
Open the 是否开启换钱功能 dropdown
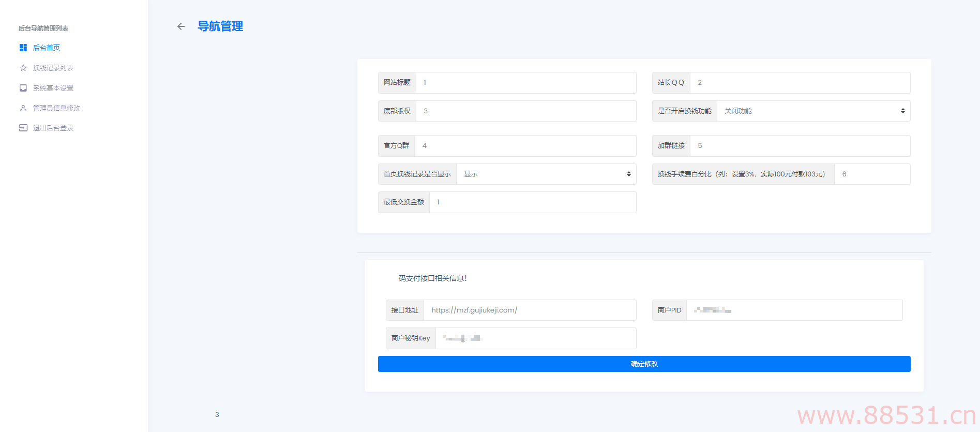(x=813, y=111)
